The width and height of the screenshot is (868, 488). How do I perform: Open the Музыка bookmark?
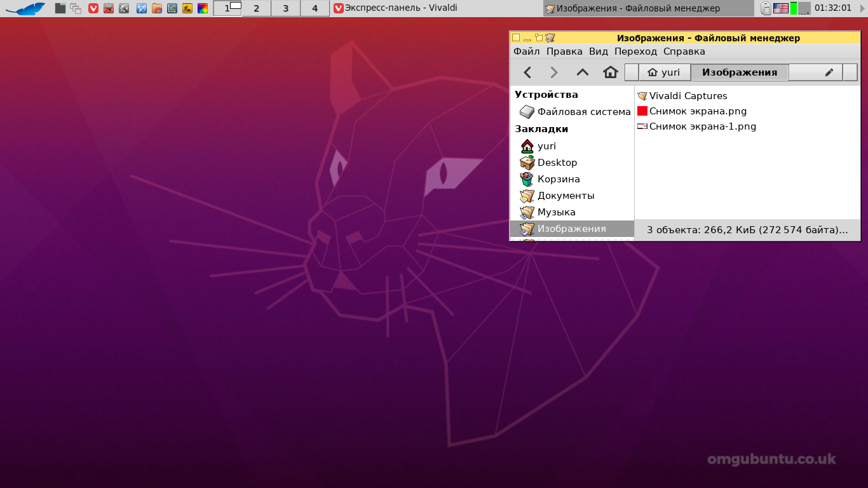(x=572, y=212)
